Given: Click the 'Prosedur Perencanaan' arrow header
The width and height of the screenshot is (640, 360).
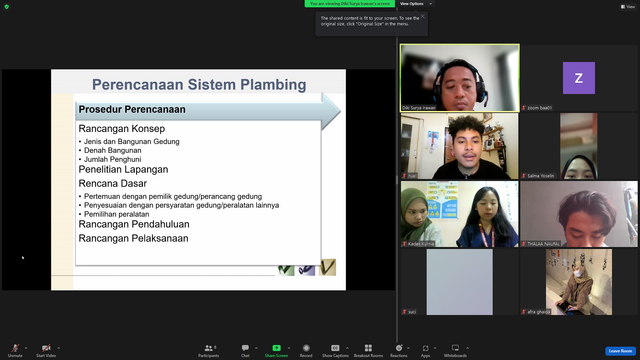Looking at the screenshot, I should point(208,110).
